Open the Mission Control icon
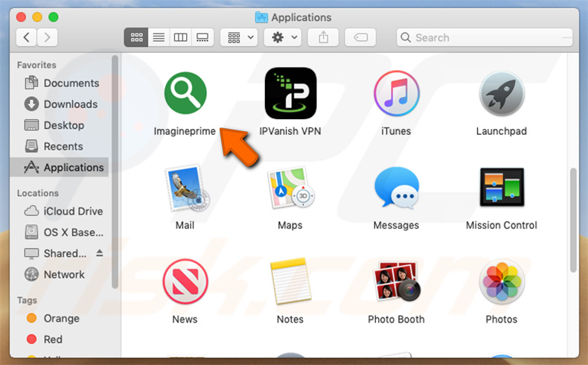The width and height of the screenshot is (588, 365). [502, 187]
